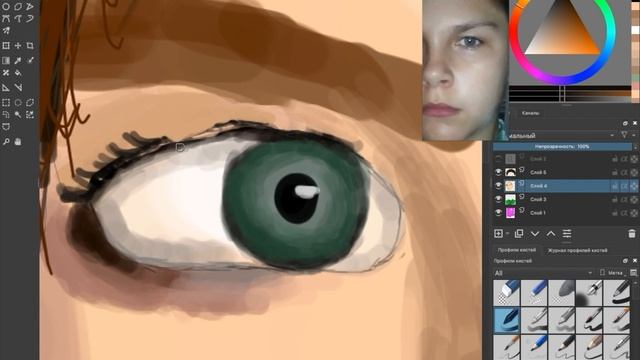This screenshot has width=640, height=360.
Task: Select the Crop tool
Action: 30,46
